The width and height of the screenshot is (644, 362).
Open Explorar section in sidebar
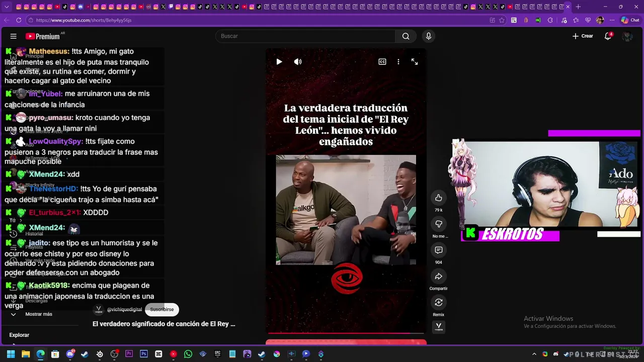point(19,335)
